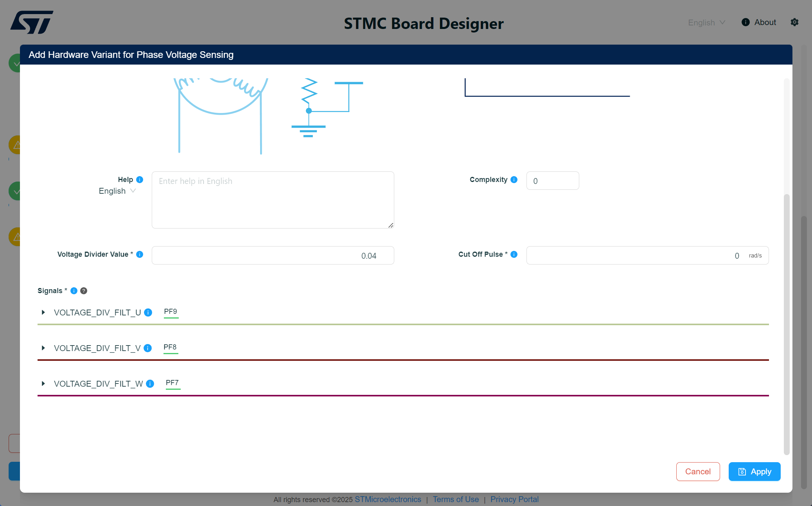Click the info icon next to Cut Off Pulse

click(x=513, y=254)
